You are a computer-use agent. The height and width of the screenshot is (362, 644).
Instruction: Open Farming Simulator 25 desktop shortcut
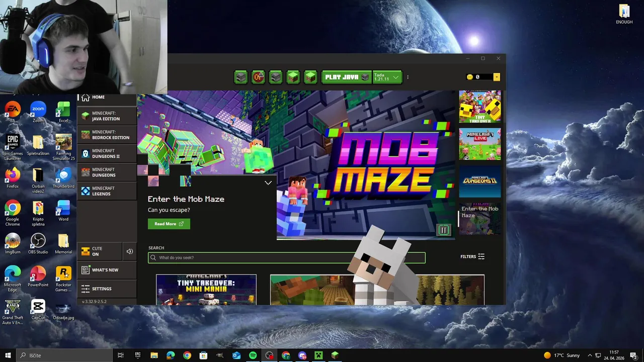63,147
